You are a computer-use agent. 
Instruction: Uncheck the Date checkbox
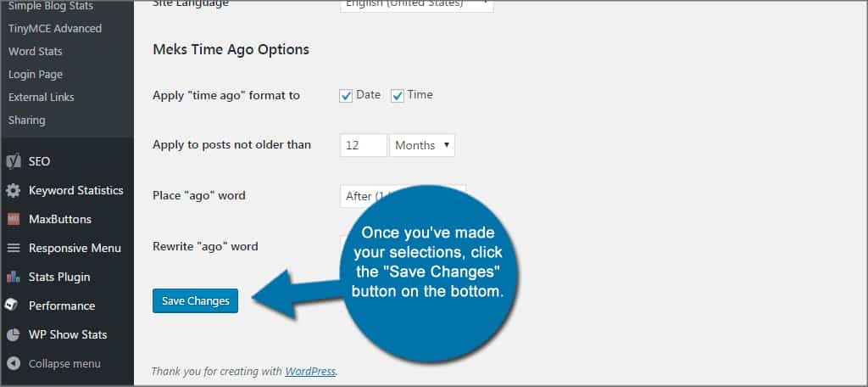(346, 96)
